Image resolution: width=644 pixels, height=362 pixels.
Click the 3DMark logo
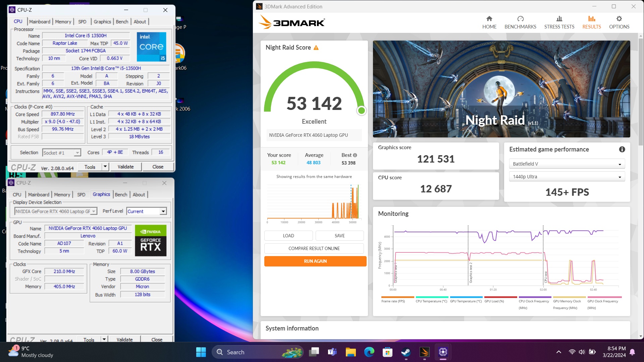tap(291, 22)
